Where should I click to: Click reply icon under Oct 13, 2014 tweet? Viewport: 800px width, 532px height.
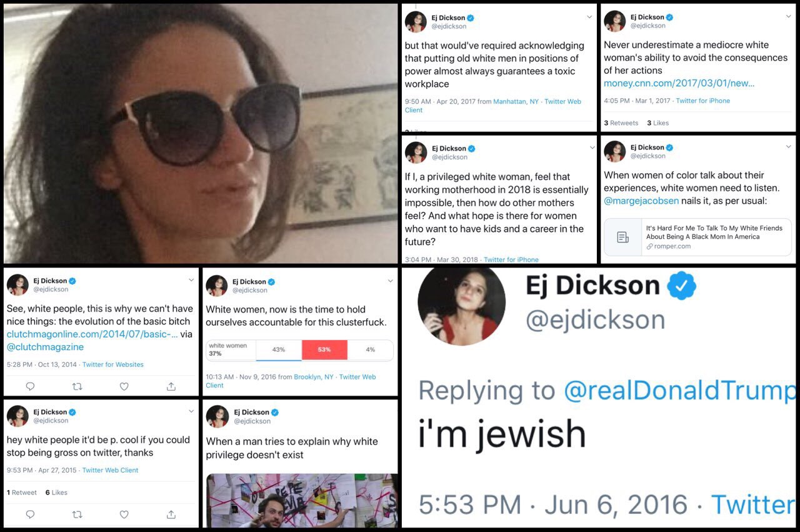click(x=30, y=387)
